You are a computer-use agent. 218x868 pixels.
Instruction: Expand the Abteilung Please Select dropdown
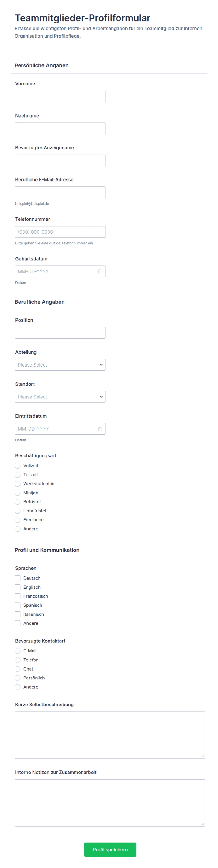[x=60, y=365]
